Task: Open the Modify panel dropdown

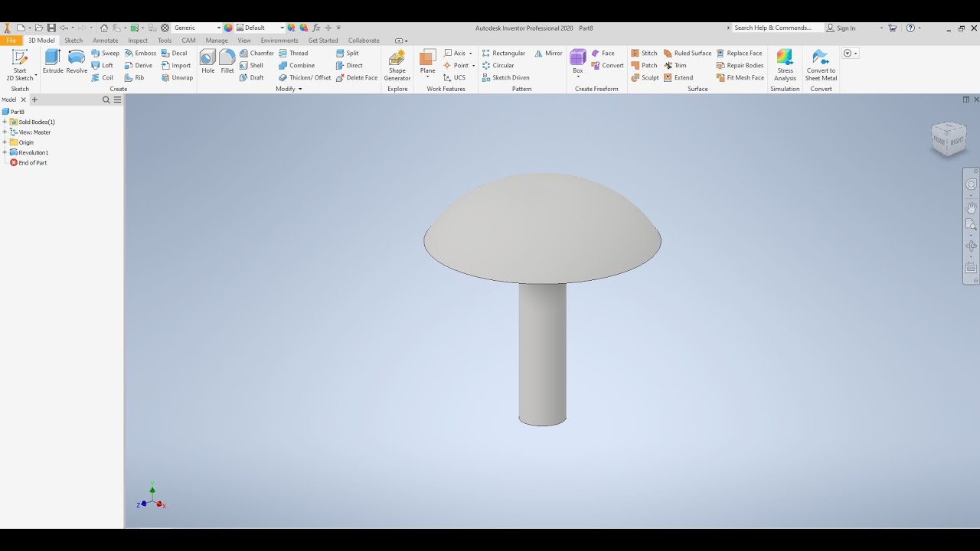Action: pos(289,89)
